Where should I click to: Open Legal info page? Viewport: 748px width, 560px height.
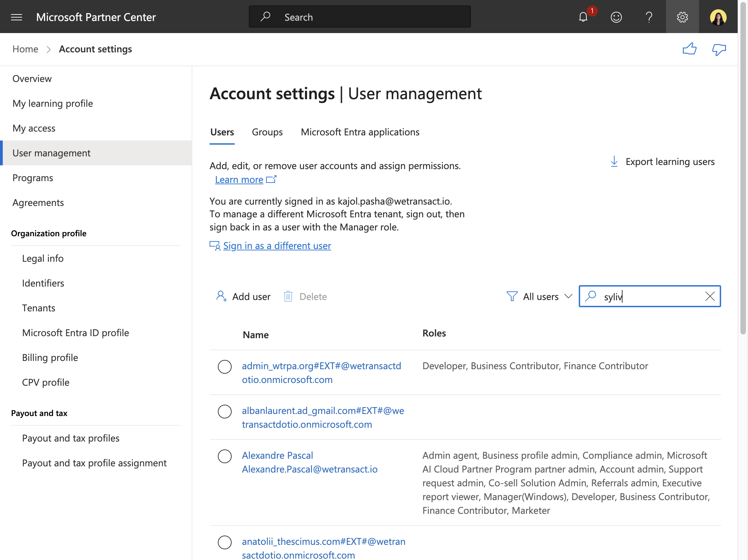(43, 258)
